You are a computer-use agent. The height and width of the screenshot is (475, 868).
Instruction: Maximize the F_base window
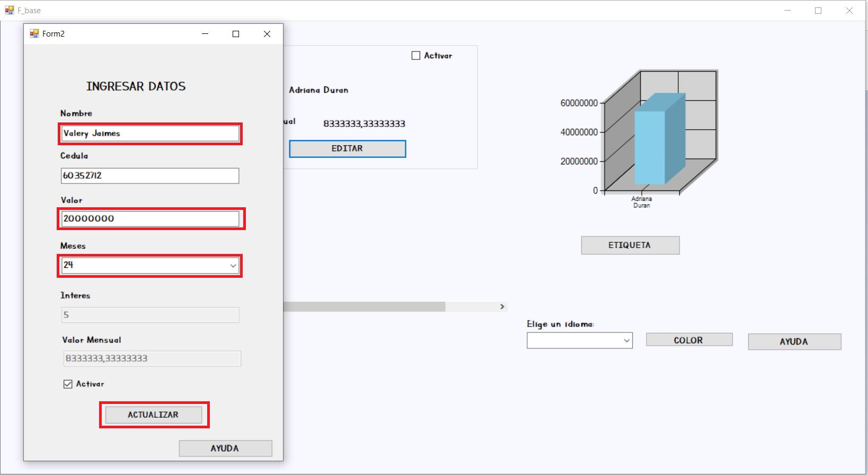[818, 11]
